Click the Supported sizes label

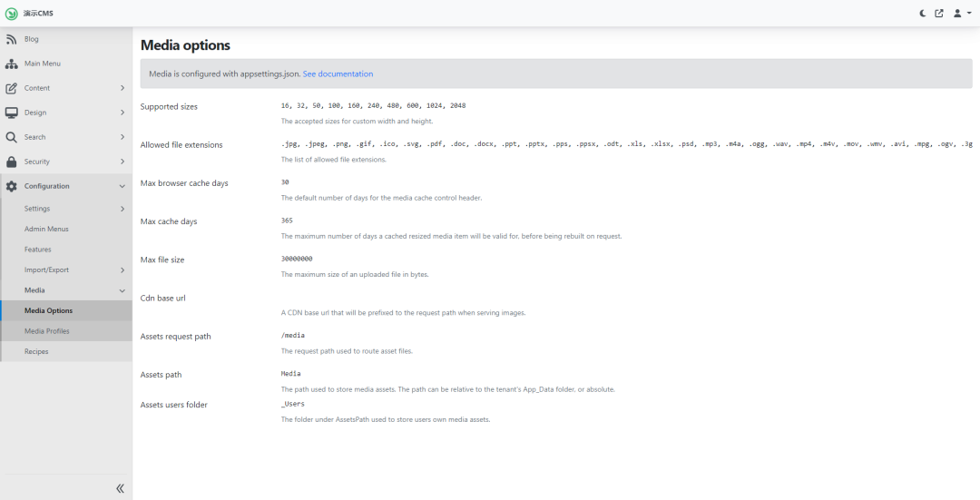[169, 107]
